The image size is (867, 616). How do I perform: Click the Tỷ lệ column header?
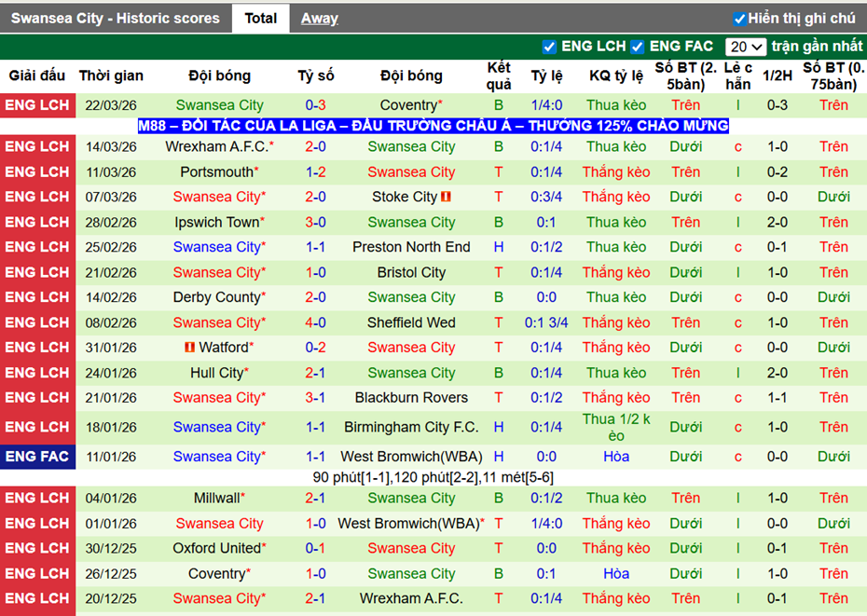(546, 75)
